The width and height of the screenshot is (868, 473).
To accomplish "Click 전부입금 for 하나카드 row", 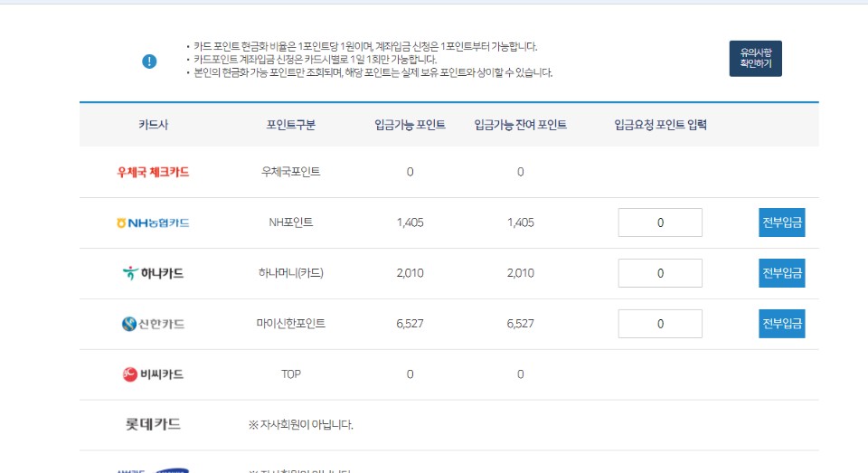I will 781,273.
